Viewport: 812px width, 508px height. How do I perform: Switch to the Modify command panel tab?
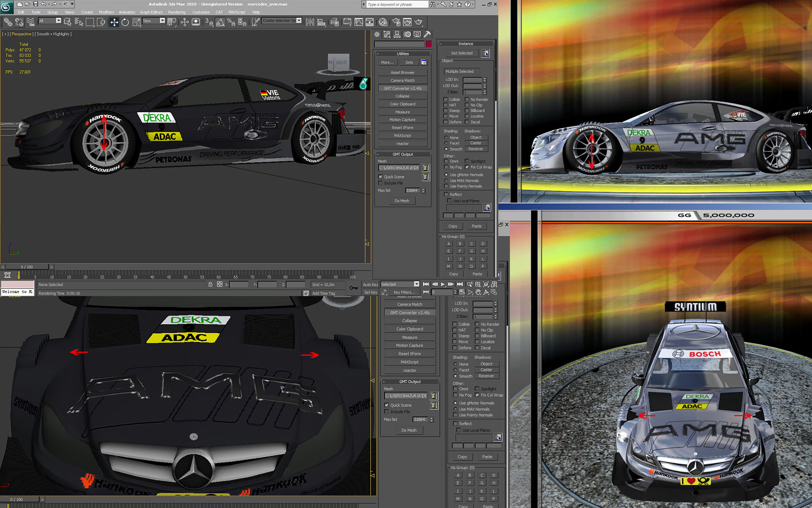pyautogui.click(x=387, y=34)
